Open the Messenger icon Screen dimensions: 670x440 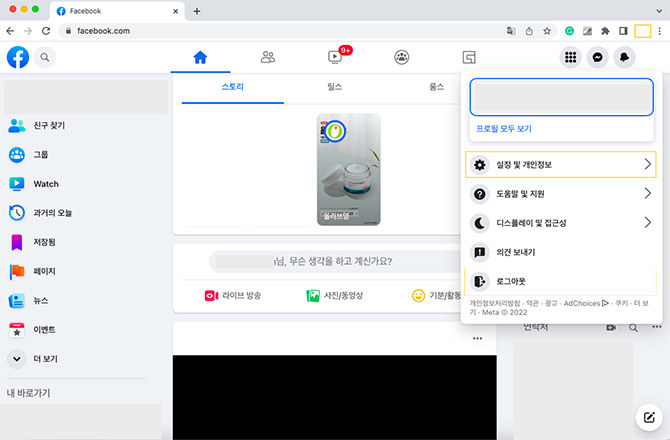(597, 57)
